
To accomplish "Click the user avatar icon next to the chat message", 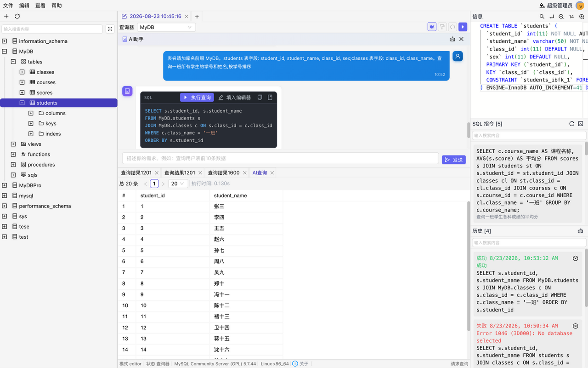I will [458, 56].
